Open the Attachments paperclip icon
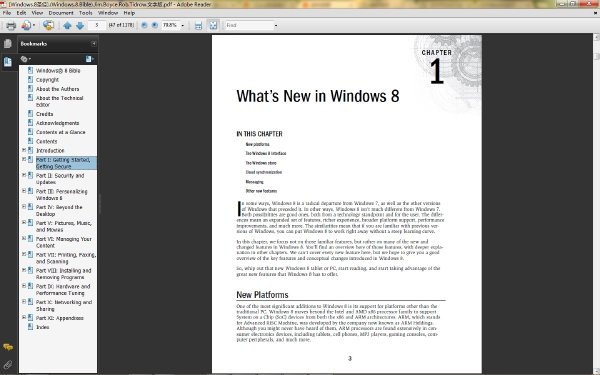This screenshot has height=375, width=600. click(8, 364)
